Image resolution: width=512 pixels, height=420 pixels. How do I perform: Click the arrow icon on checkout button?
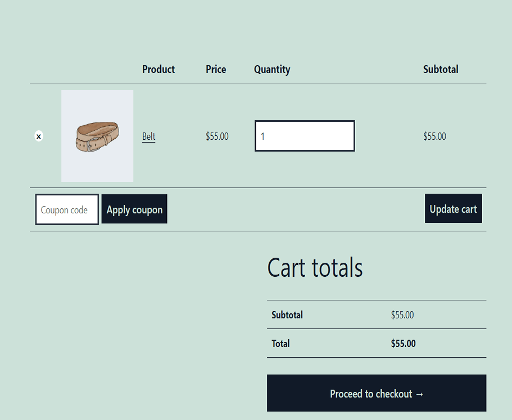(x=420, y=394)
